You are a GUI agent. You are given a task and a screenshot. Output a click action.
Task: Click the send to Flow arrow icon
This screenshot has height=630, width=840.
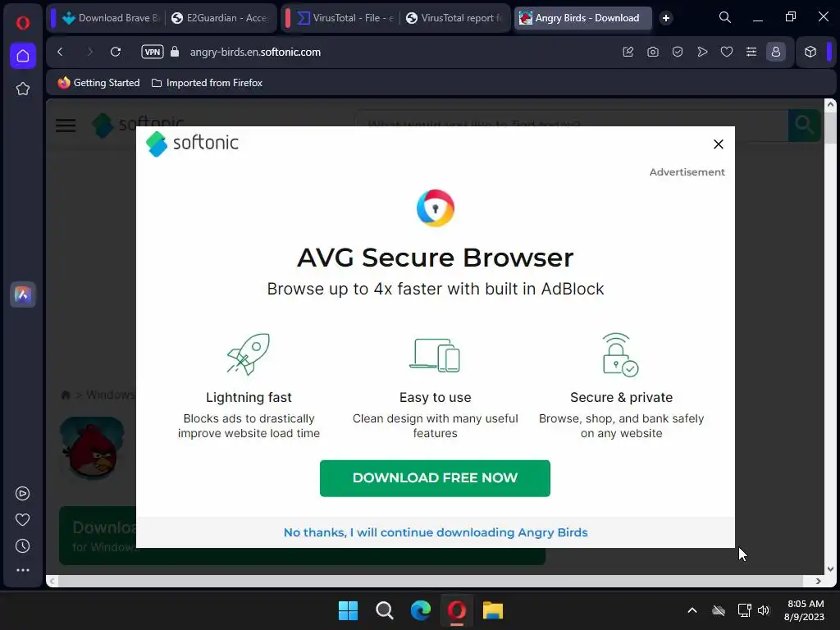click(x=702, y=52)
